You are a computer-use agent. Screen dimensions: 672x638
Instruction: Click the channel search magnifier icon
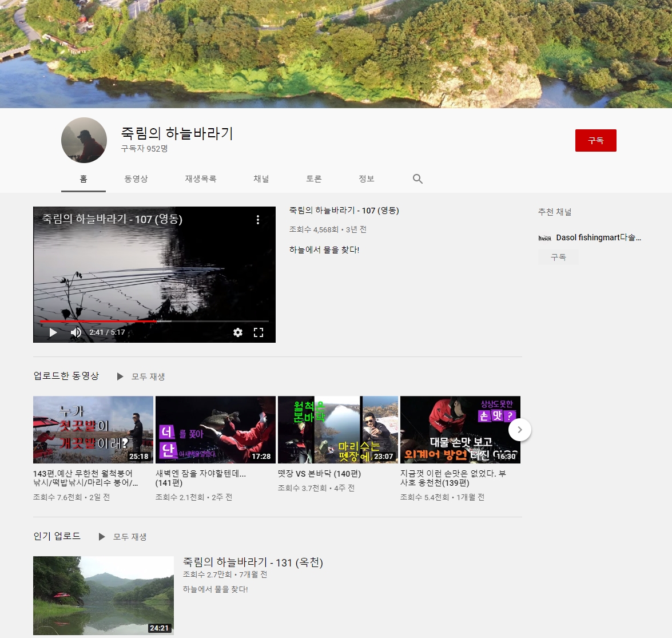click(x=417, y=179)
